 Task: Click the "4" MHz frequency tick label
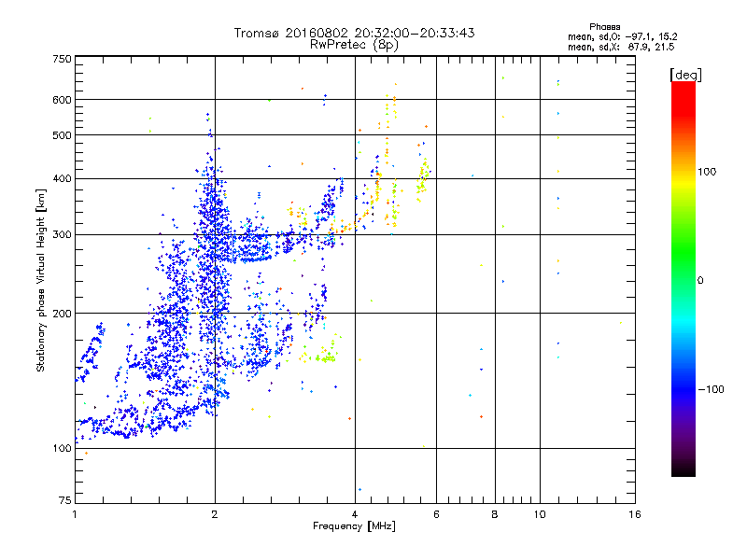point(355,514)
